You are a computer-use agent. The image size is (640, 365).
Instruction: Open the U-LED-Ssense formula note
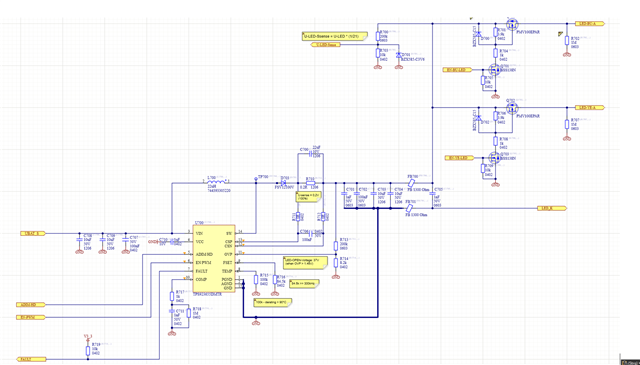pyautogui.click(x=335, y=36)
